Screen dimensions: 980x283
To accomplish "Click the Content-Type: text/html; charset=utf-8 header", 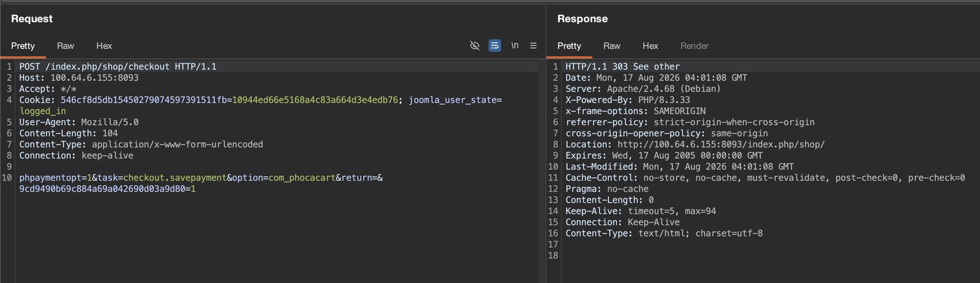I will (x=664, y=233).
